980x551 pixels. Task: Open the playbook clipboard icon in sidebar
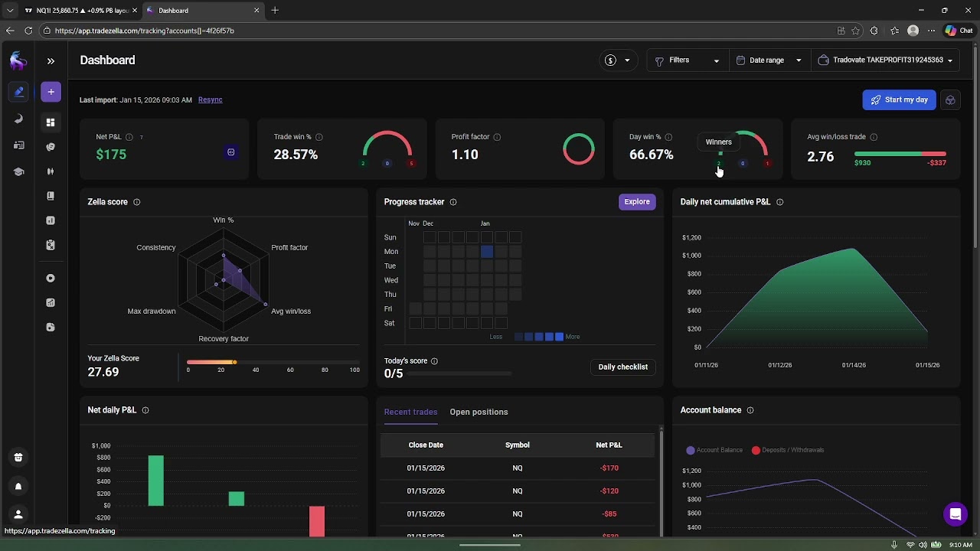coord(51,245)
